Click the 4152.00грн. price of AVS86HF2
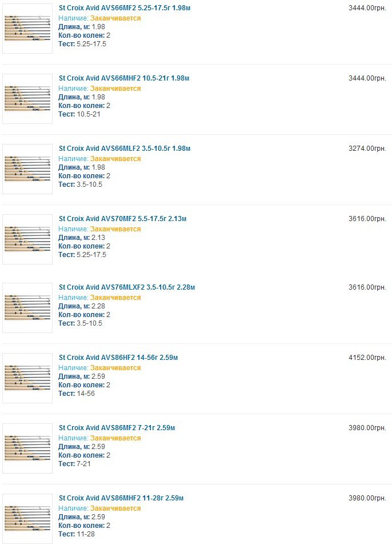The height and width of the screenshot is (553, 392). coord(367,357)
